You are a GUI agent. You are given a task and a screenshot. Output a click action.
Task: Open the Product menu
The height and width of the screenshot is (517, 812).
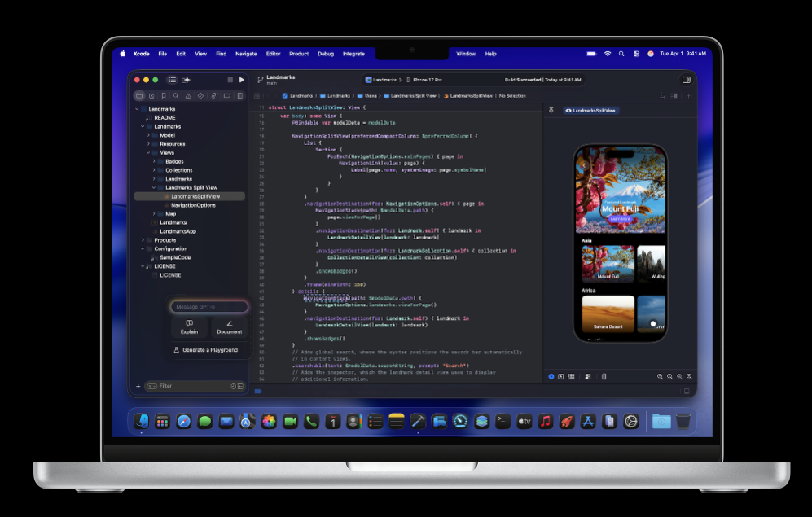click(x=299, y=54)
